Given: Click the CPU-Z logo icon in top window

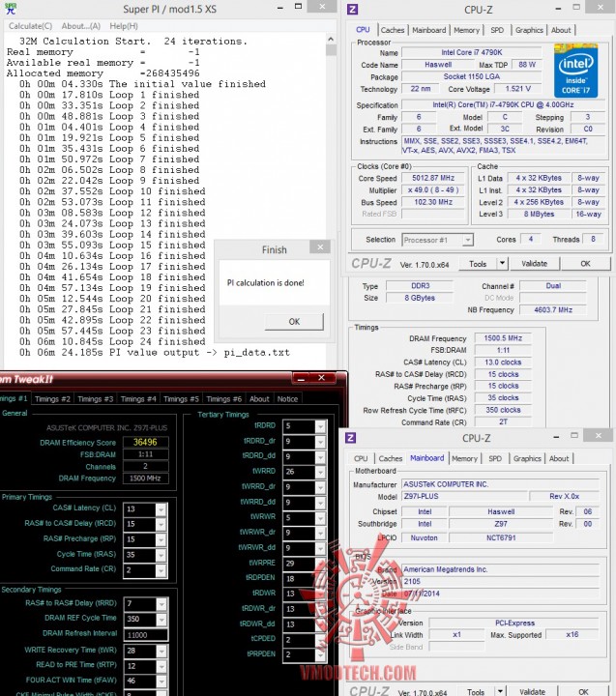Looking at the screenshot, I should 353,10.
